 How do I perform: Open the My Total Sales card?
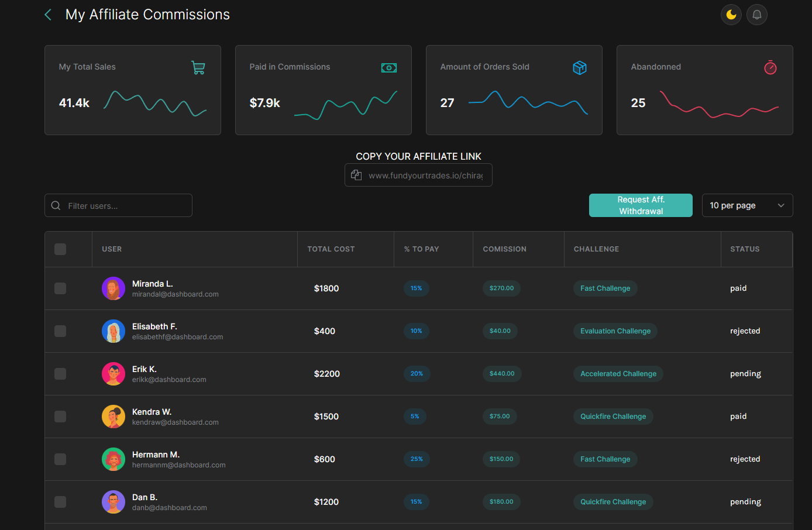[x=133, y=90]
